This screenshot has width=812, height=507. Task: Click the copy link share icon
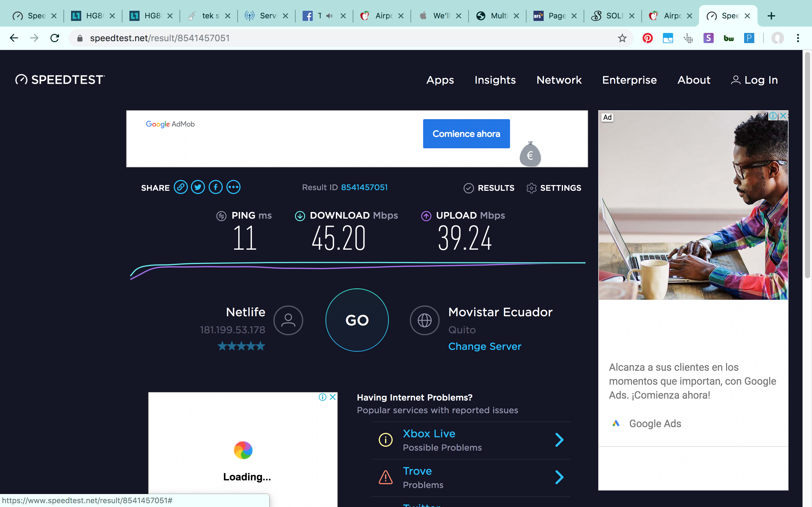[x=180, y=187]
